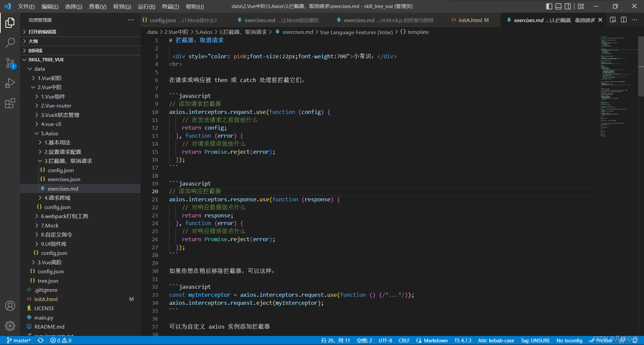The width and height of the screenshot is (644, 345).
Task: Switch to exercises.md Mock语法规范 tab
Action: click(281, 20)
